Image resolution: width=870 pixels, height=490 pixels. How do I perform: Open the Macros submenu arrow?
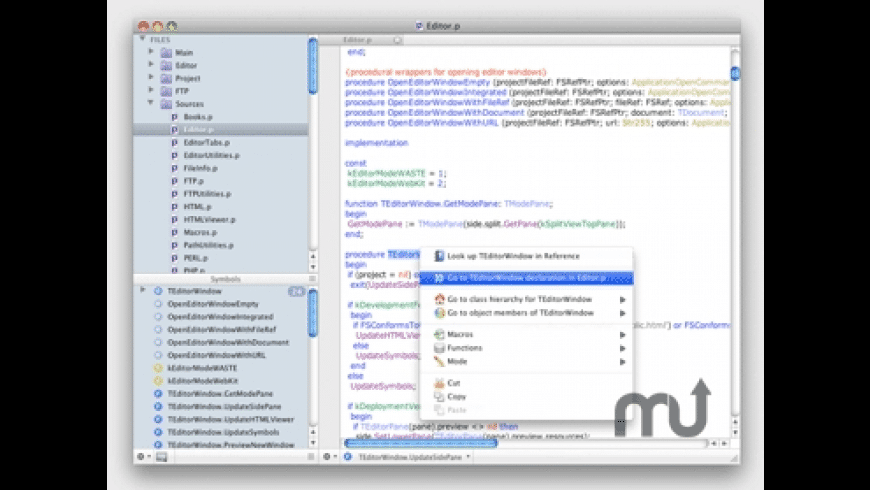pos(623,335)
